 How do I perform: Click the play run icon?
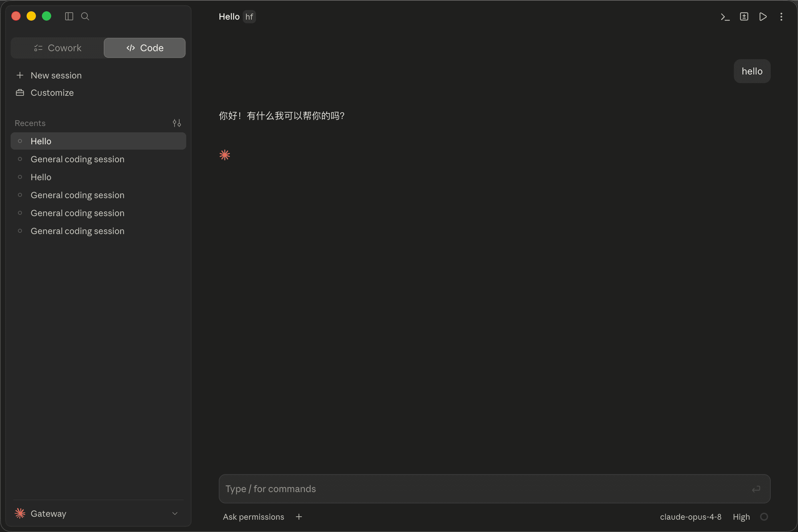click(x=763, y=17)
